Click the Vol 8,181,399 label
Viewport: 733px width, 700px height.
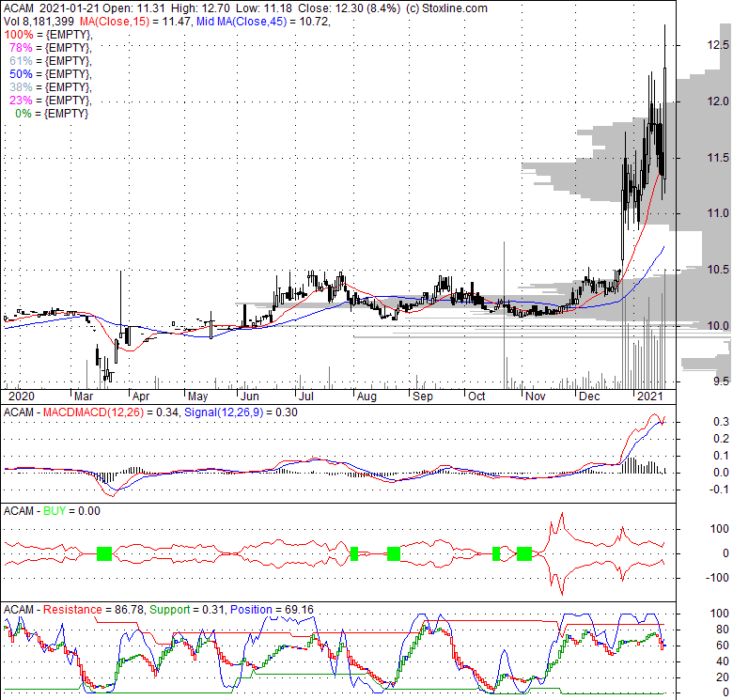click(39, 22)
